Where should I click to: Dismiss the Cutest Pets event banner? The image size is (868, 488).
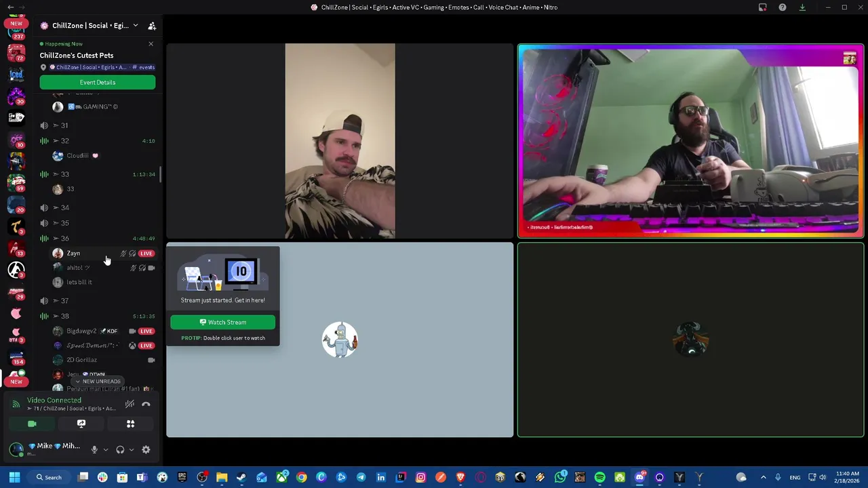click(x=151, y=44)
